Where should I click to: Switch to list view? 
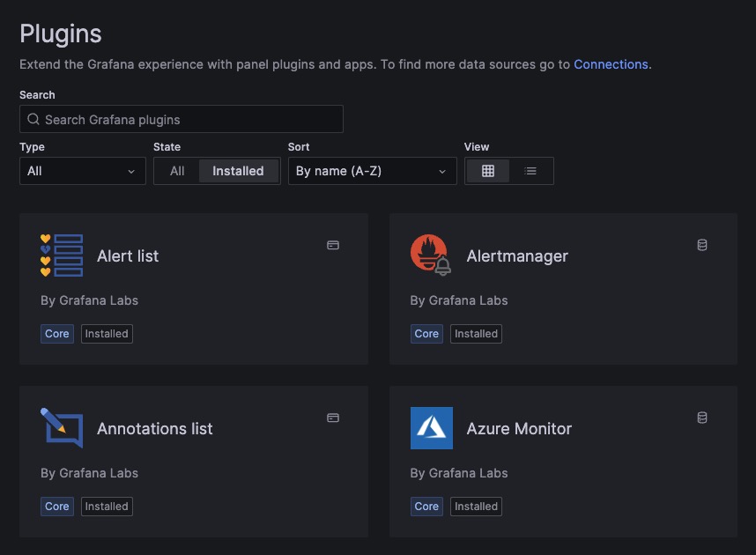point(530,171)
